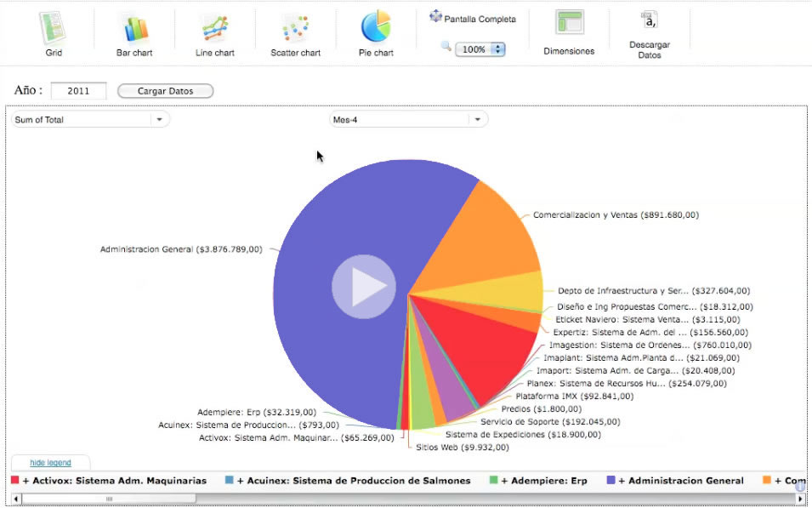Toggle the Administracion General legend purple swatch
This screenshot has height=508, width=812.
click(610, 480)
